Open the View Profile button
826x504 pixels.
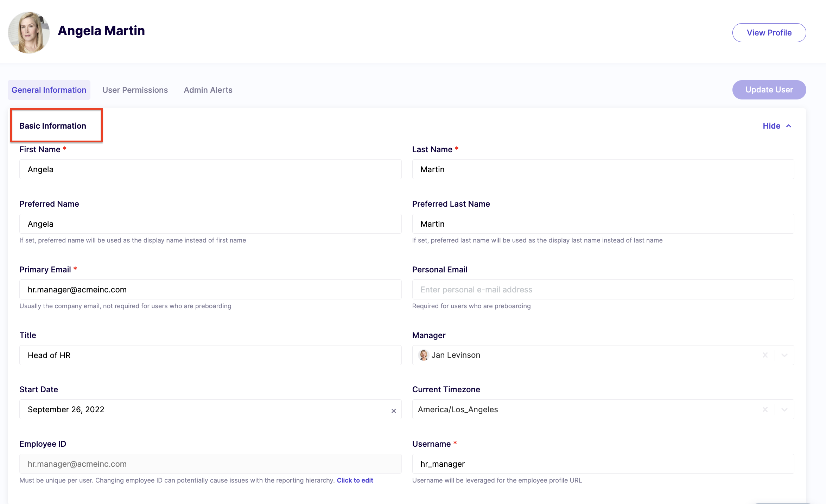pos(769,33)
